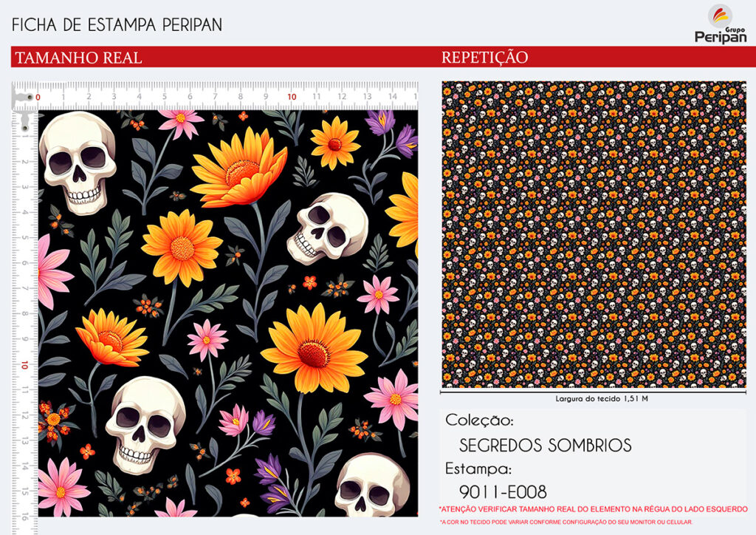Click the large orange flower at the top center
This screenshot has height=535, width=756.
click(x=240, y=168)
